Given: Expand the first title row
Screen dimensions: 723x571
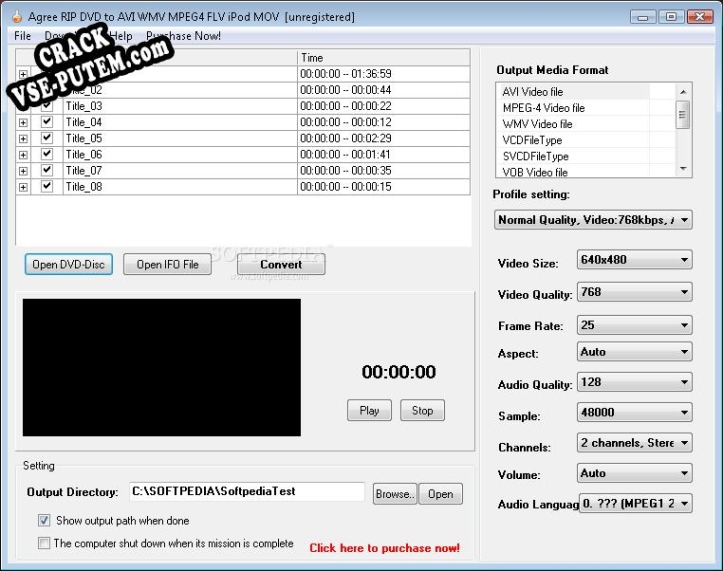Looking at the screenshot, I should (23, 74).
